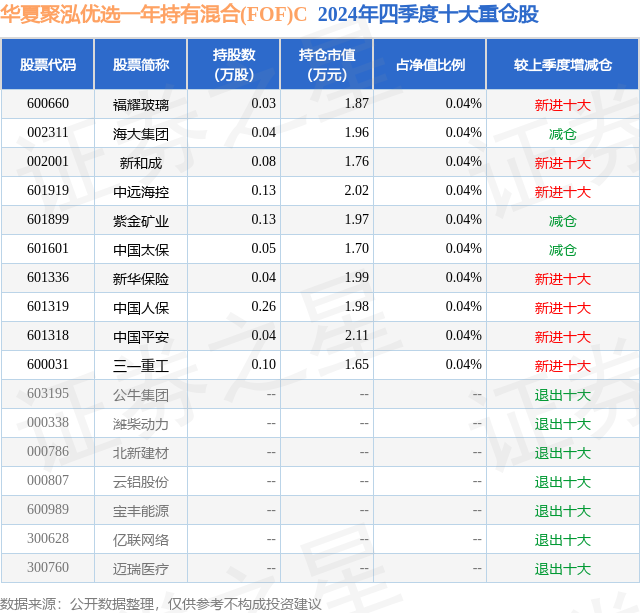Select the 公牛集团 greyed row name
The height and width of the screenshot is (613, 640).
pyautogui.click(x=141, y=395)
